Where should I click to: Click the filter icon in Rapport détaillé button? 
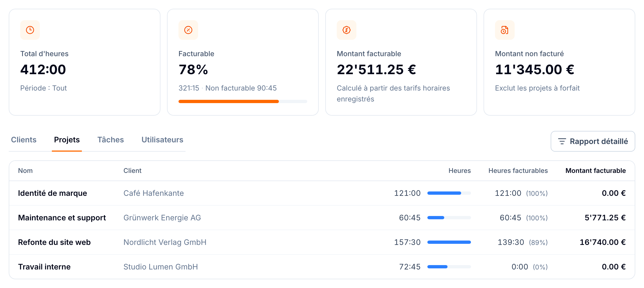pyautogui.click(x=562, y=141)
